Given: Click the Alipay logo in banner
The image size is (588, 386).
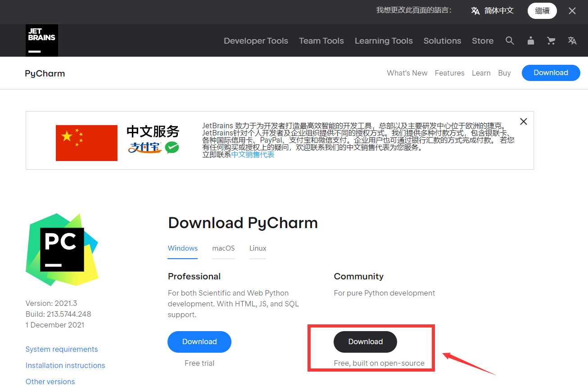Looking at the screenshot, I should [x=145, y=148].
